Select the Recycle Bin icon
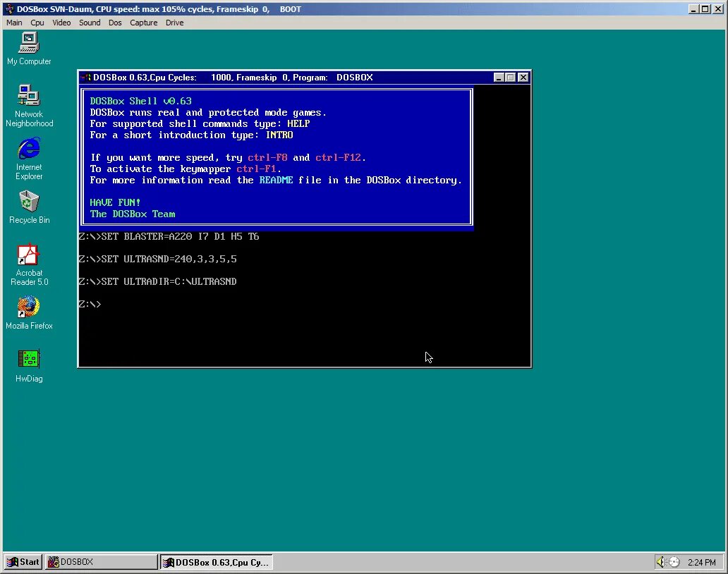 pos(29,207)
